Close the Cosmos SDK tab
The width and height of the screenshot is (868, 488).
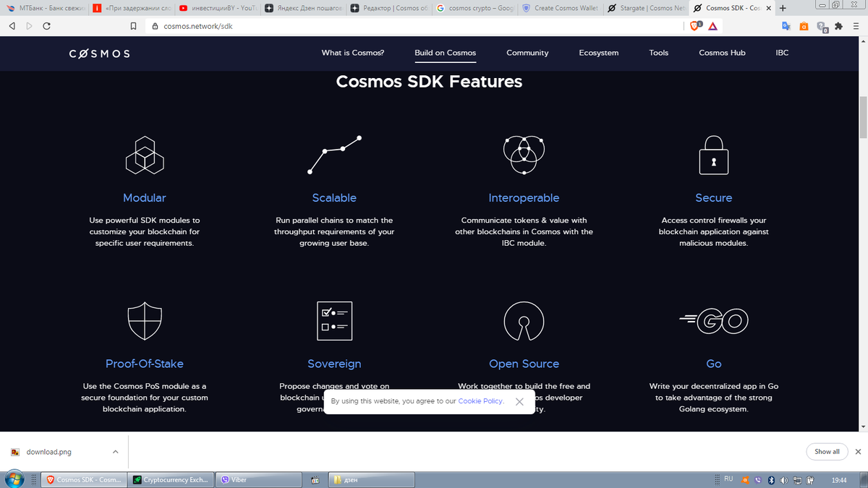click(767, 8)
